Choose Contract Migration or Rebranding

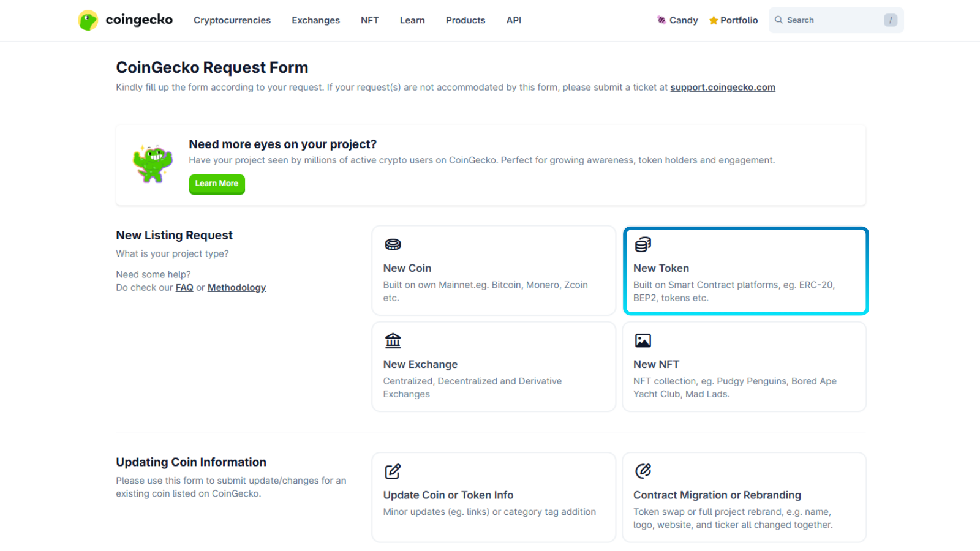717,495
